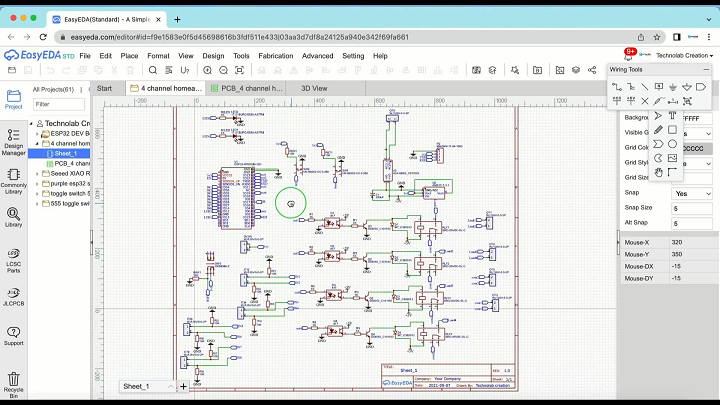Image resolution: width=720 pixels, height=405 pixels.
Task: Select Sheet_1 in project tree
Action: point(65,153)
